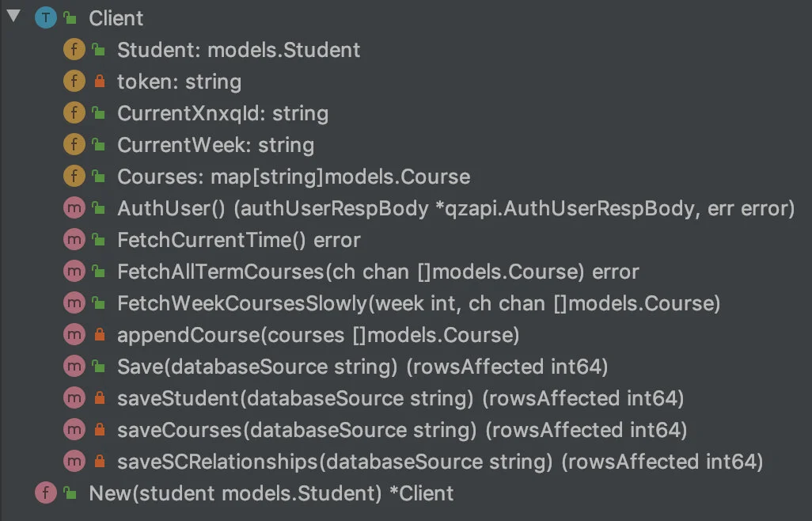Click the method icon beside saveSCRelationships
This screenshot has width=812, height=521.
tap(74, 462)
